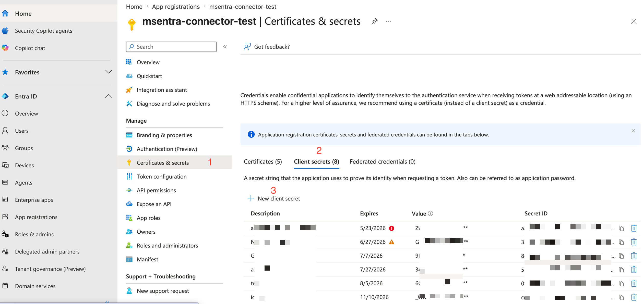The height and width of the screenshot is (304, 644).
Task: Click the msentra-connector-test breadcrumb
Action: point(243,7)
